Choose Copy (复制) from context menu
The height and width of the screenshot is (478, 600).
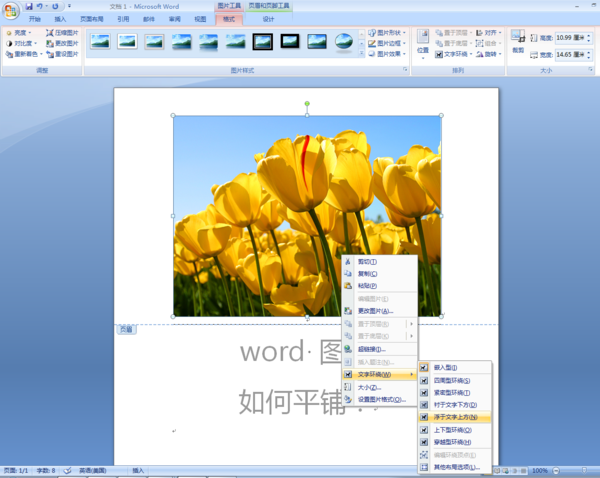366,273
